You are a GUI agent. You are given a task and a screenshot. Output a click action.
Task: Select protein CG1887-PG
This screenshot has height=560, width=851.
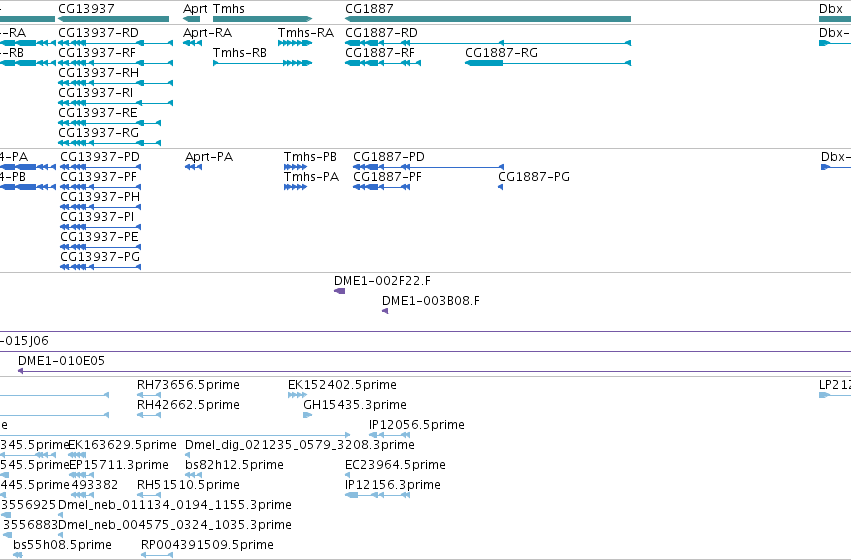500,187
